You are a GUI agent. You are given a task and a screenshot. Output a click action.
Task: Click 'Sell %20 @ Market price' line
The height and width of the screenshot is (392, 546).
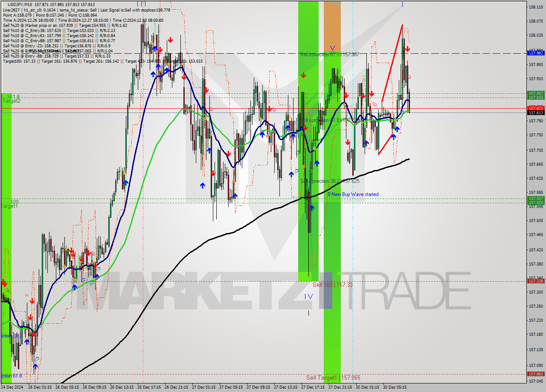[65, 25]
